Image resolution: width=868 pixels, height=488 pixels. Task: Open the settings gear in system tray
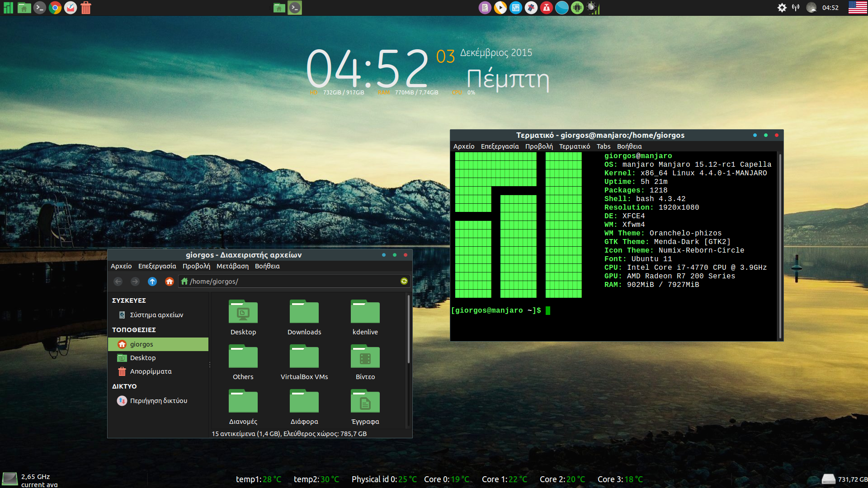click(x=782, y=8)
